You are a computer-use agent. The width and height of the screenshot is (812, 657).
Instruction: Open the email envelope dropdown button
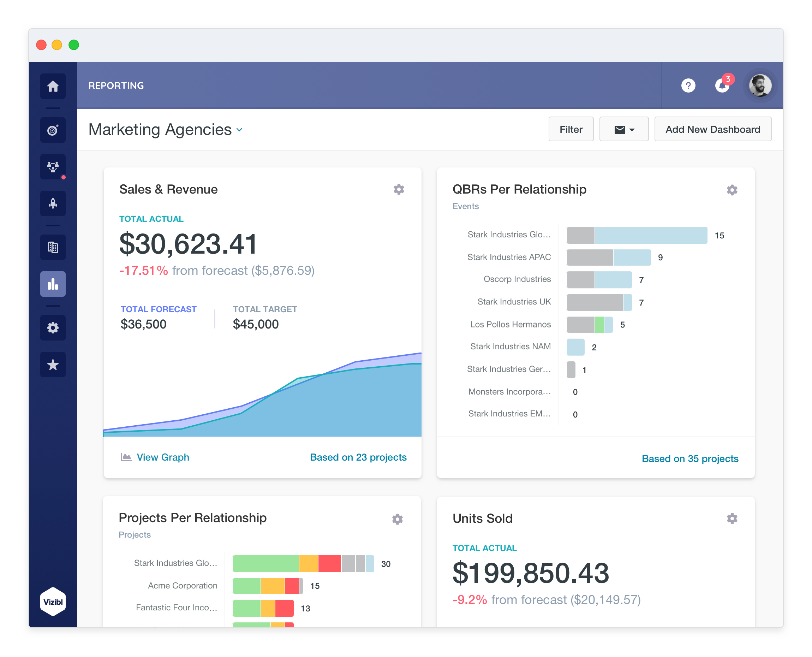coord(624,129)
